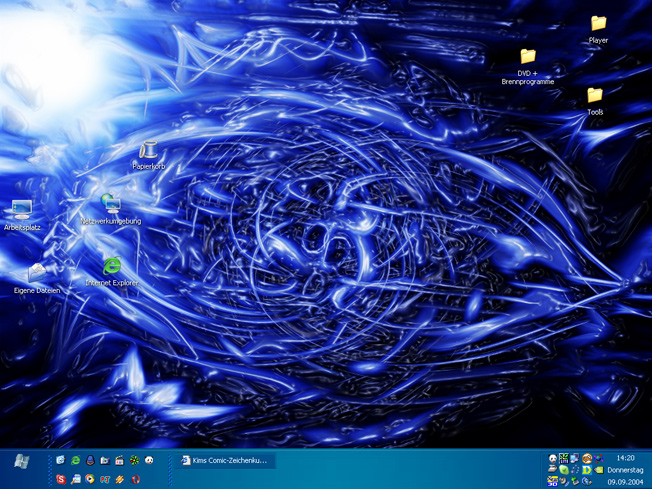Launch Internet Explorer from quick launch bar
652x489 pixels.
click(75, 460)
